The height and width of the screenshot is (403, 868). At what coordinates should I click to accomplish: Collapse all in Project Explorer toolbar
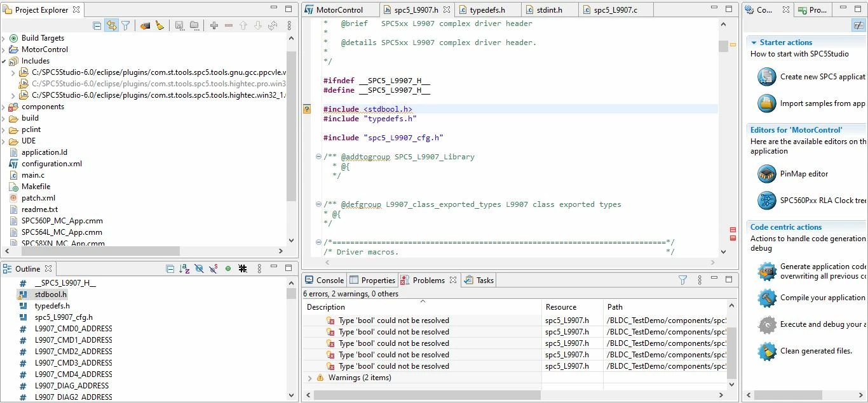pos(97,25)
